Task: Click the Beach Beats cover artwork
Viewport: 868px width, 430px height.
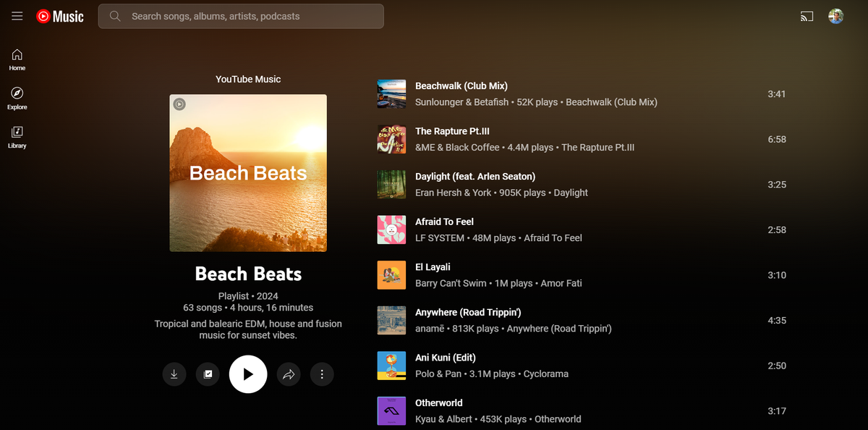Action: click(x=248, y=173)
